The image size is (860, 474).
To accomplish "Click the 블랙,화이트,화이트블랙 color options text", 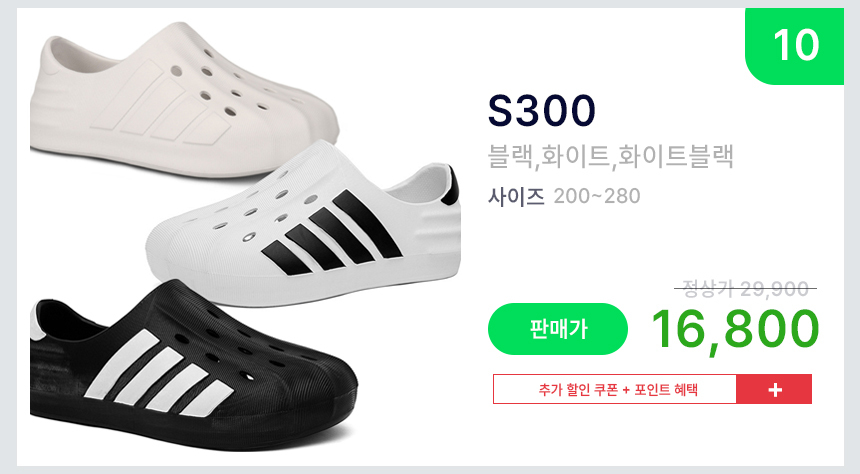I will tap(610, 156).
